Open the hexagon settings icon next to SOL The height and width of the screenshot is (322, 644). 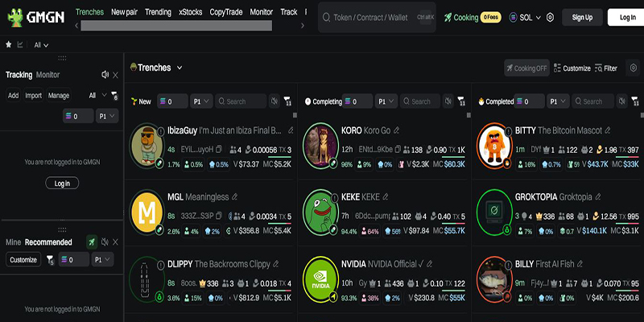pyautogui.click(x=550, y=18)
